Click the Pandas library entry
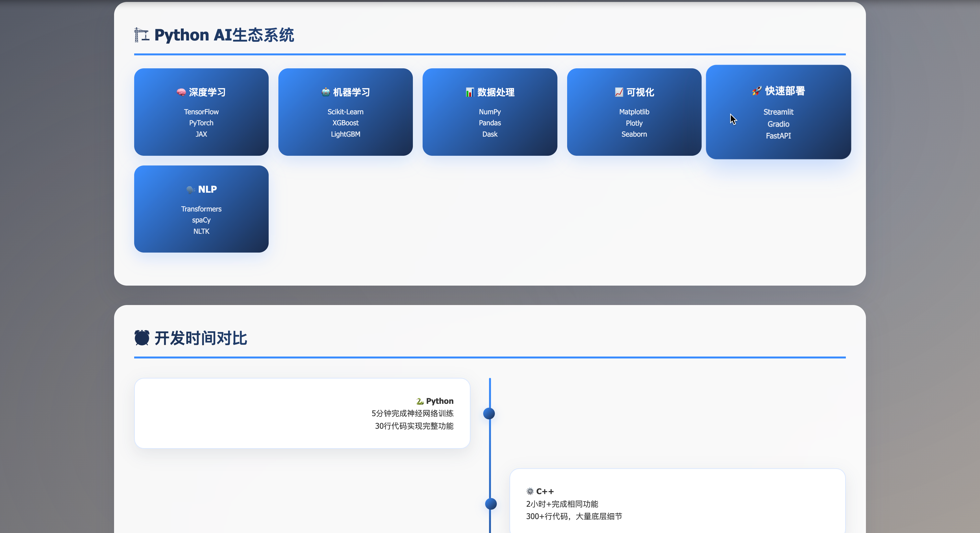This screenshot has width=980, height=533. (x=490, y=123)
